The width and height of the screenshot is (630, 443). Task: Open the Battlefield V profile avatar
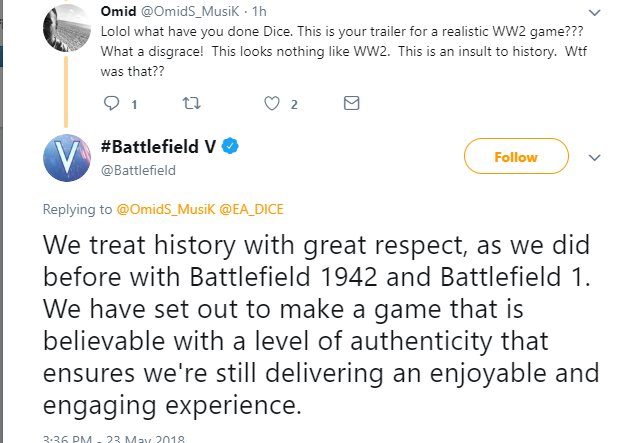(x=69, y=158)
